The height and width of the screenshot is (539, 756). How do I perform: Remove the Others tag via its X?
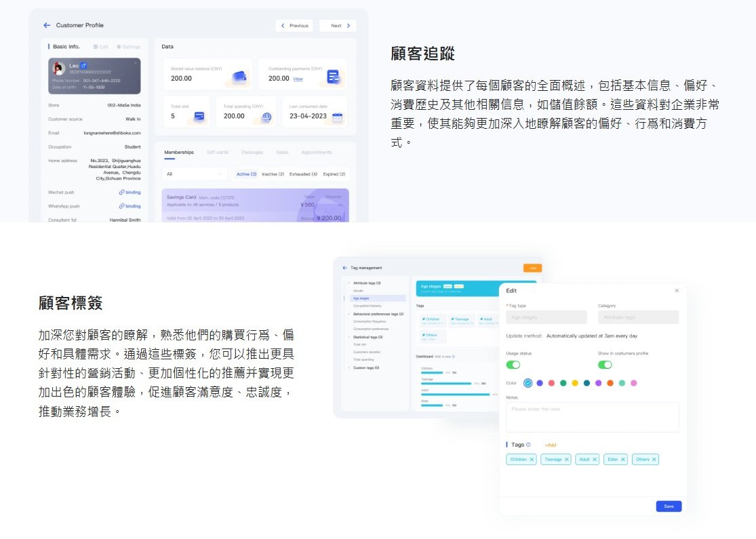tap(654, 460)
